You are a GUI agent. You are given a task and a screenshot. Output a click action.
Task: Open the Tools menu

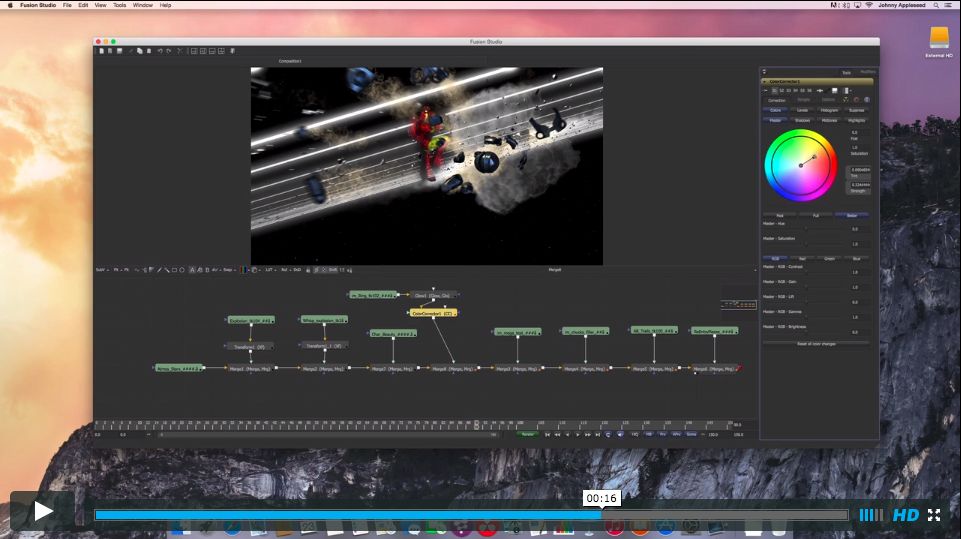pos(120,5)
